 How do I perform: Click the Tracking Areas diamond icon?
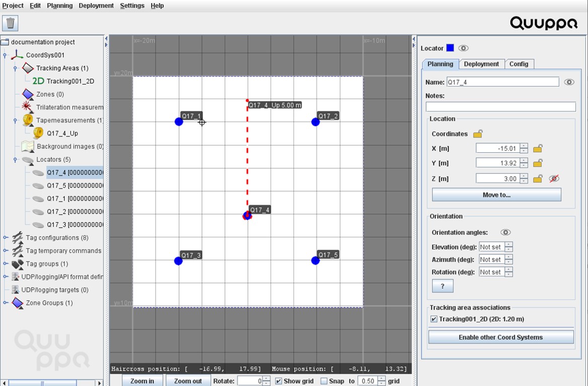(x=28, y=68)
